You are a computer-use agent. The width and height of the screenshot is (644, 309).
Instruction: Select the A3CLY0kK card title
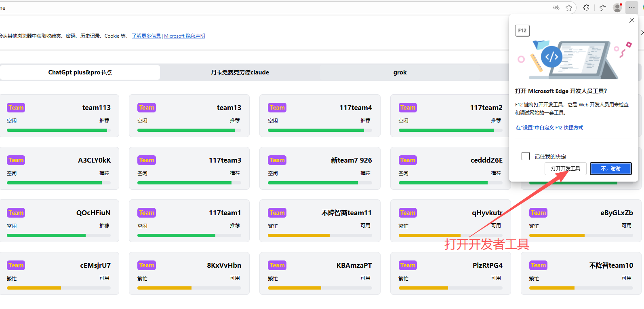[95, 160]
